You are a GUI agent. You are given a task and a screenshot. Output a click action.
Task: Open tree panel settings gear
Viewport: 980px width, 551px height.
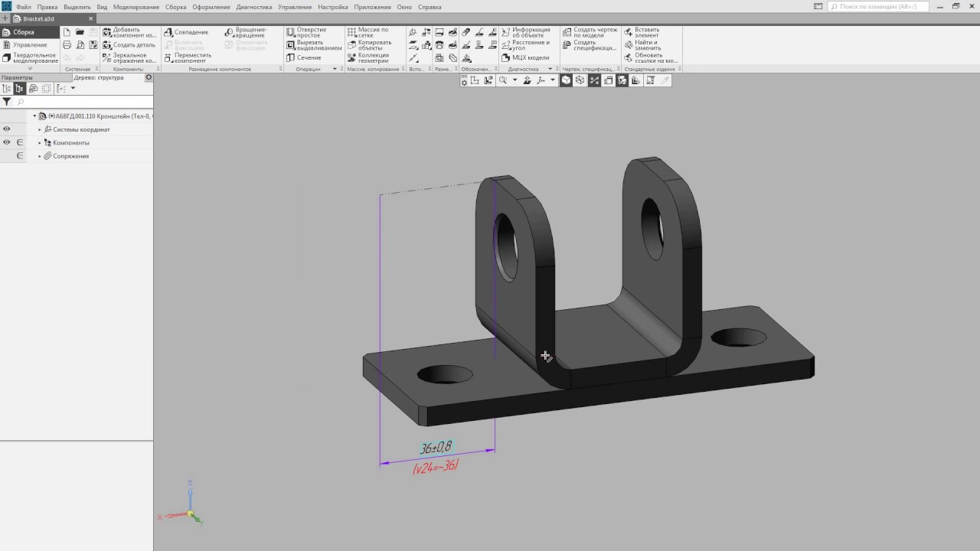149,77
